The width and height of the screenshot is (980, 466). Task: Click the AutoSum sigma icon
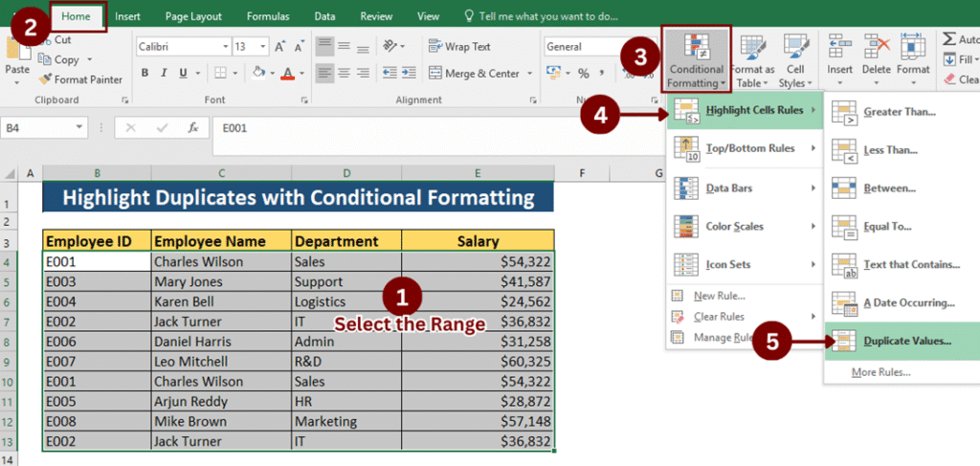pos(949,39)
